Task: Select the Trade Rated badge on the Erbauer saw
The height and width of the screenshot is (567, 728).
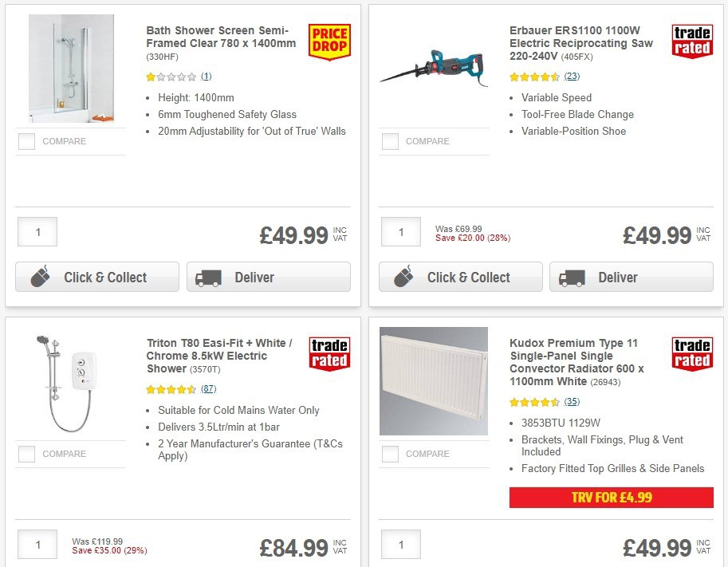Action: pyautogui.click(x=692, y=42)
